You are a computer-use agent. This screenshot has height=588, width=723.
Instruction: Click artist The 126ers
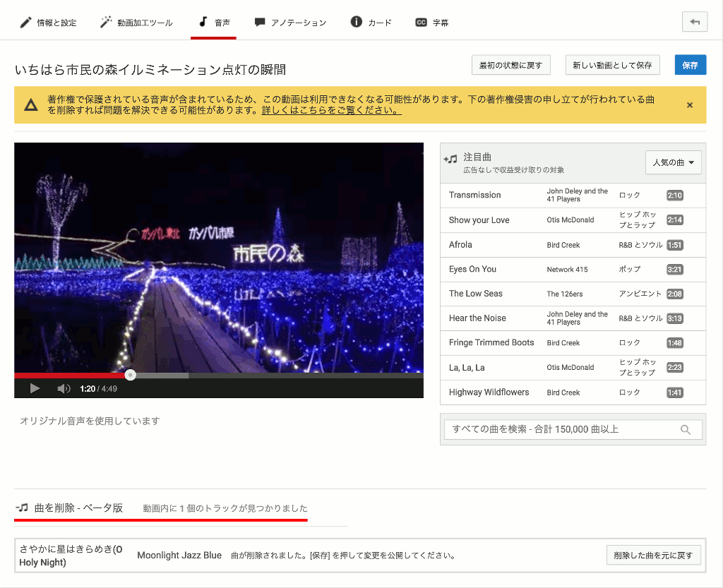pyautogui.click(x=565, y=294)
